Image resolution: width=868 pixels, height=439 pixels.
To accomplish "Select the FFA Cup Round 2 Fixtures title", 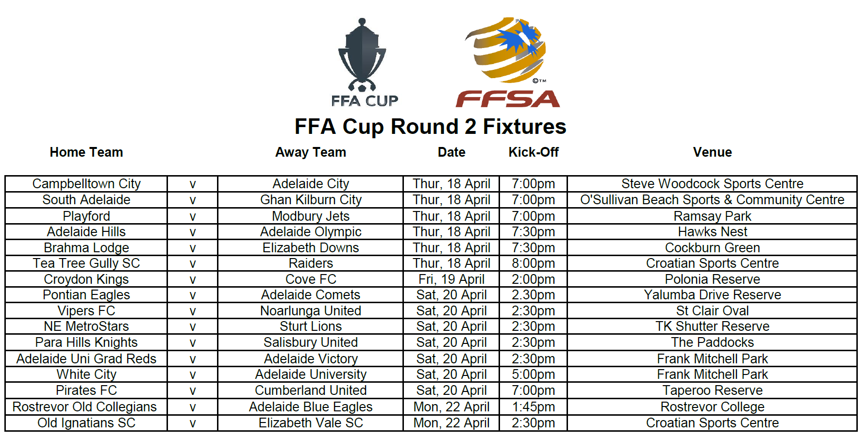I will [x=430, y=127].
